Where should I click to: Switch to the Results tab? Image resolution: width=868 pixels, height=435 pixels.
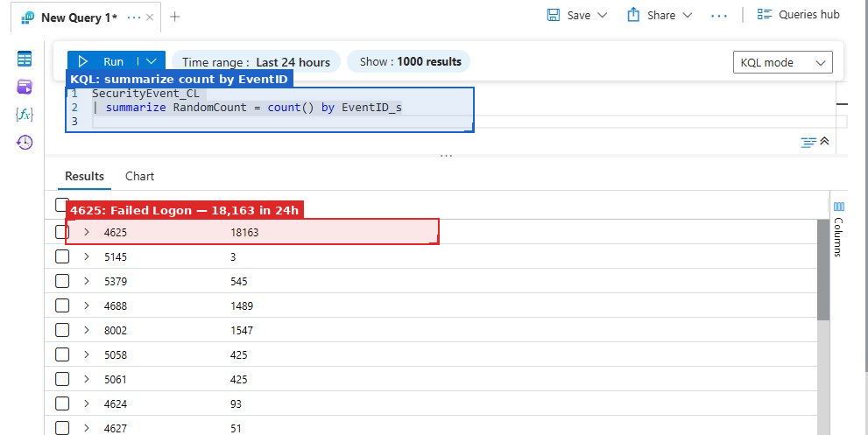point(84,176)
